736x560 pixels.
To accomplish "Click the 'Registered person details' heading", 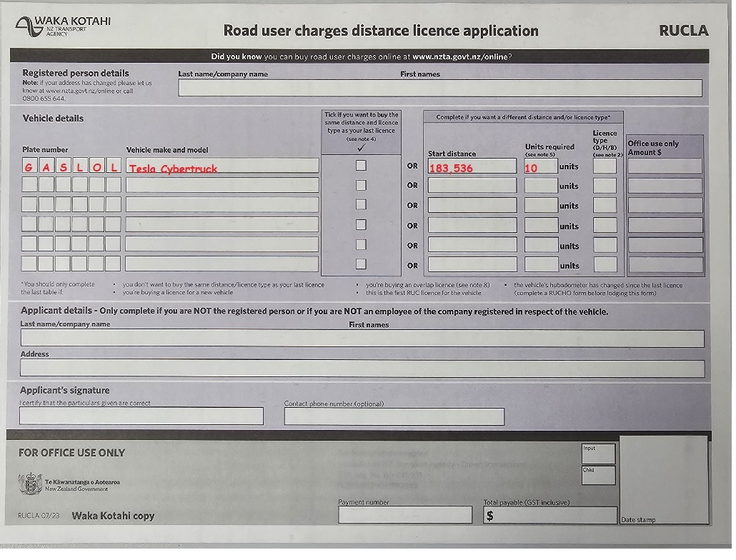I will [x=76, y=73].
